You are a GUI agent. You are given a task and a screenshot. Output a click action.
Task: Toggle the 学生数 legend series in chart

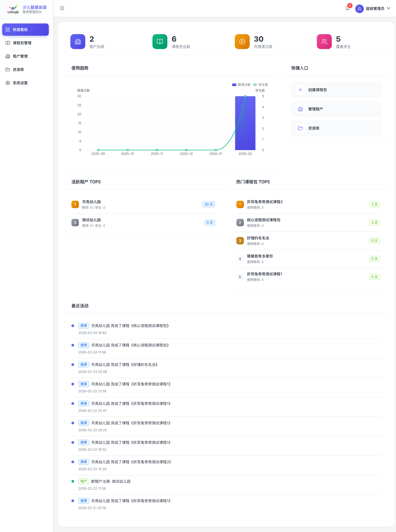click(261, 85)
